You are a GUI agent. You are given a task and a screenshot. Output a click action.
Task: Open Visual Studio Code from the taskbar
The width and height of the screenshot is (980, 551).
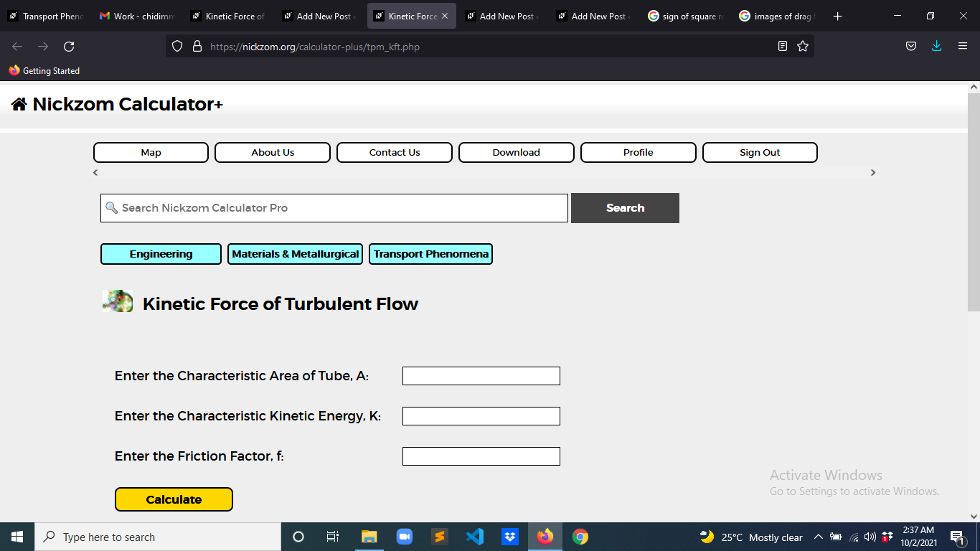[x=475, y=537]
